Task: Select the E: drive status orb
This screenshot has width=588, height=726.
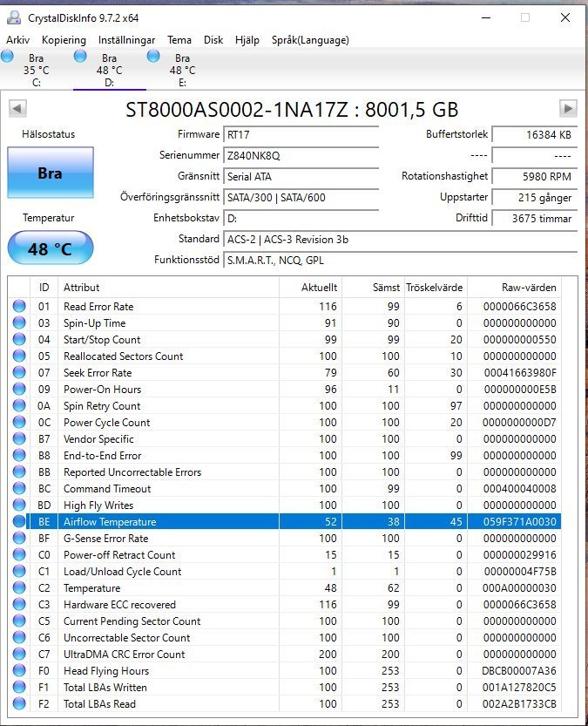Action: click(153, 56)
